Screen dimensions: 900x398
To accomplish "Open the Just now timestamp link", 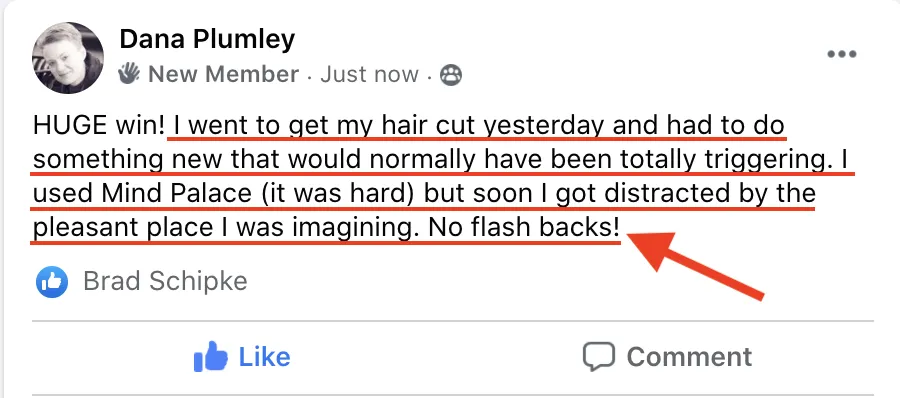I will (370, 75).
